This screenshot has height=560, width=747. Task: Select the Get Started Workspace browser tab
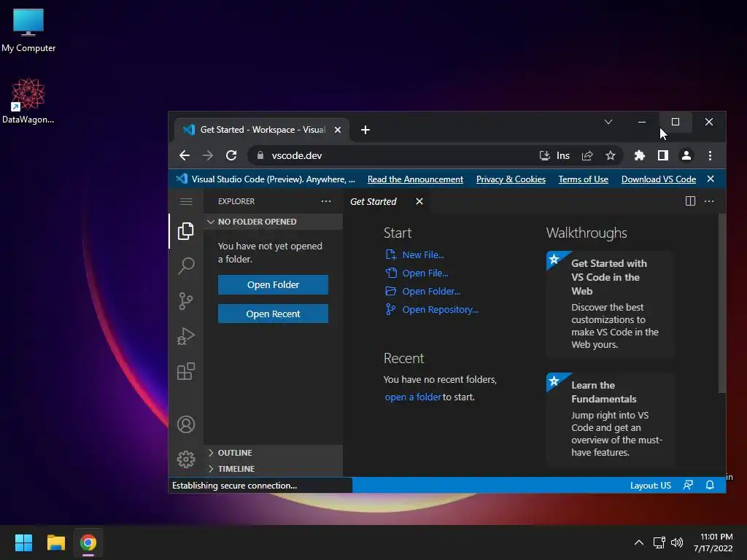click(262, 130)
